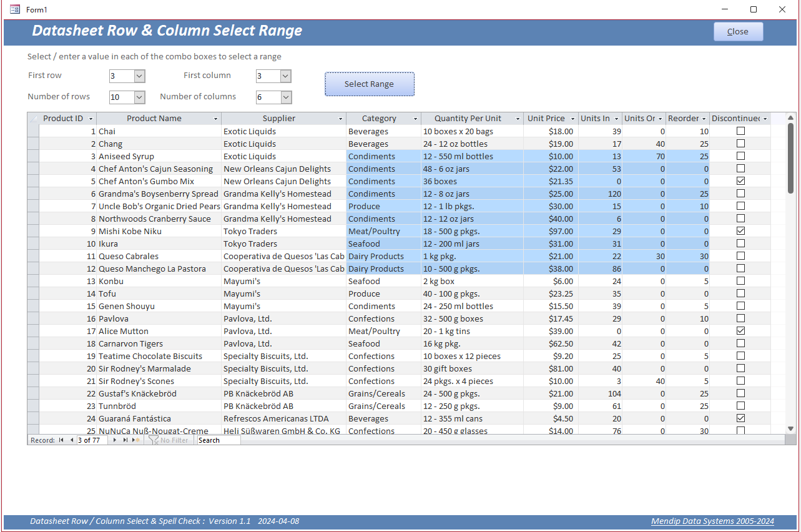Toggle Discontinued checkbox for Konbu

click(x=740, y=281)
